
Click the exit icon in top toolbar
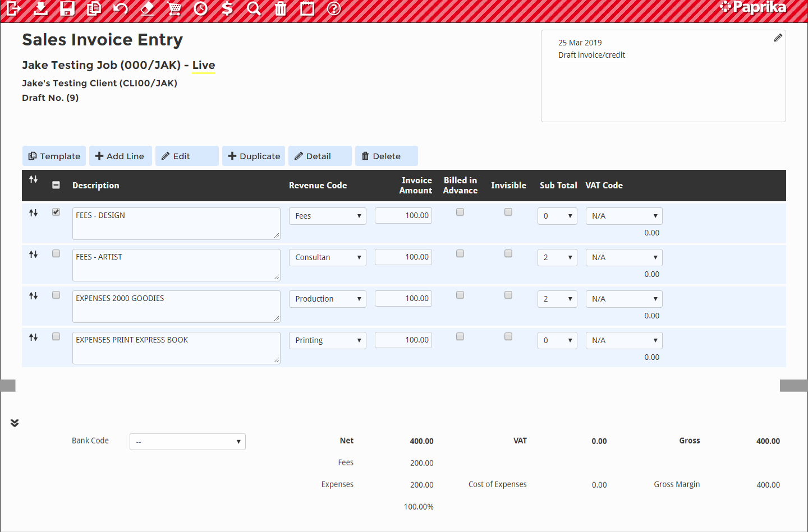[x=13, y=8]
